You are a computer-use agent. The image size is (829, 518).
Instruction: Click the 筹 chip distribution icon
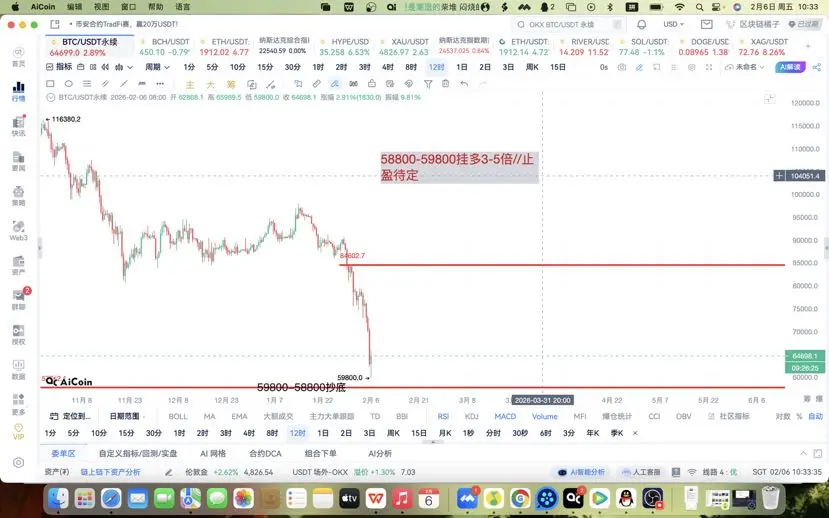231,84
